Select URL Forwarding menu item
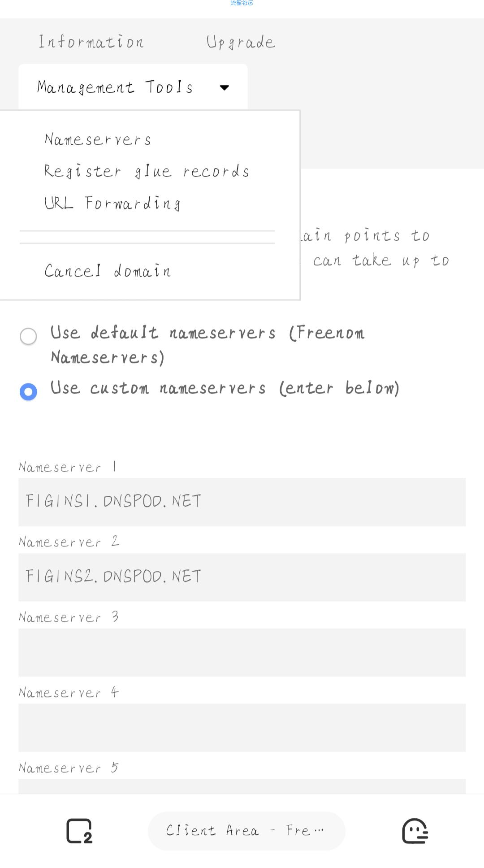The image size is (484, 868). pyautogui.click(x=112, y=203)
